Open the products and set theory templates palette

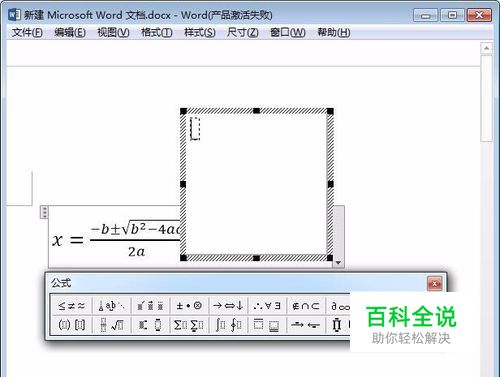[x=339, y=325]
